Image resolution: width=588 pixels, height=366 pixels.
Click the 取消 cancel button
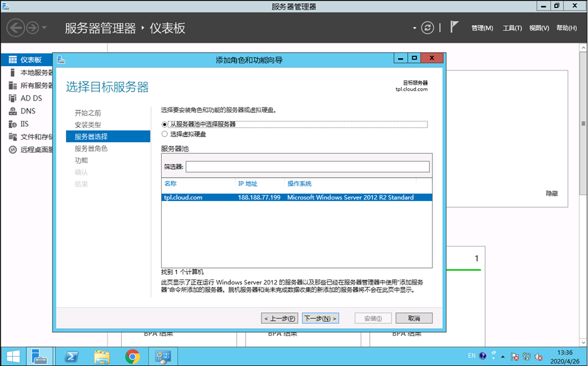(414, 318)
